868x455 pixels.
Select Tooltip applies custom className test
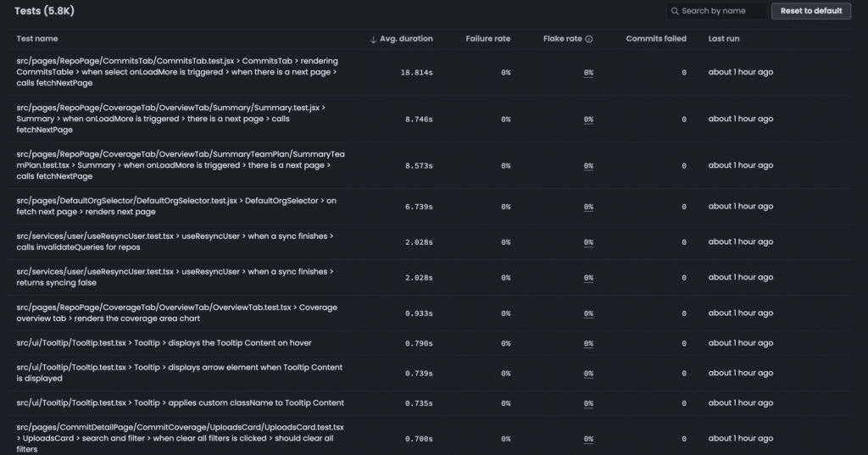[x=180, y=403]
